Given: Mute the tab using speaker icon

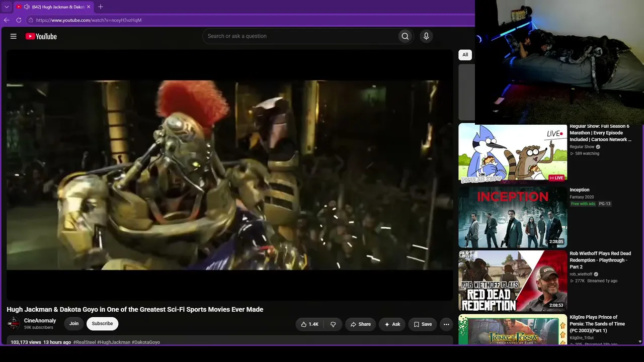Looking at the screenshot, I should pos(27,7).
